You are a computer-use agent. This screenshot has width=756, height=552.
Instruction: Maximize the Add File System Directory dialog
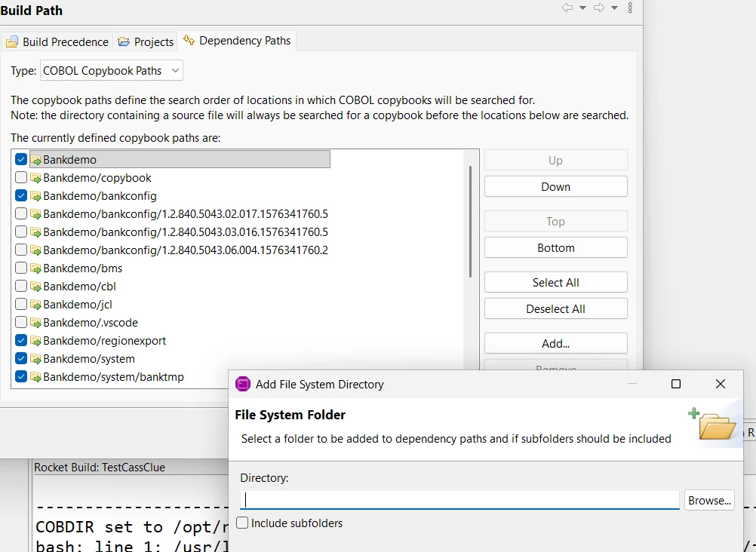click(x=676, y=384)
